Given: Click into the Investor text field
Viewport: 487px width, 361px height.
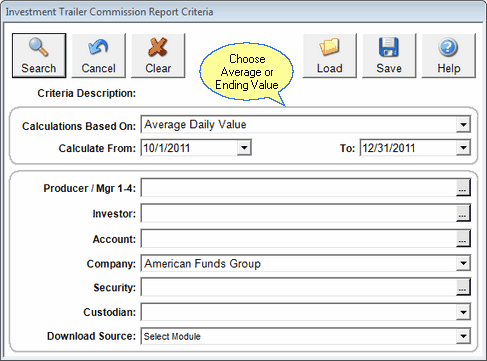Looking at the screenshot, I should (299, 214).
